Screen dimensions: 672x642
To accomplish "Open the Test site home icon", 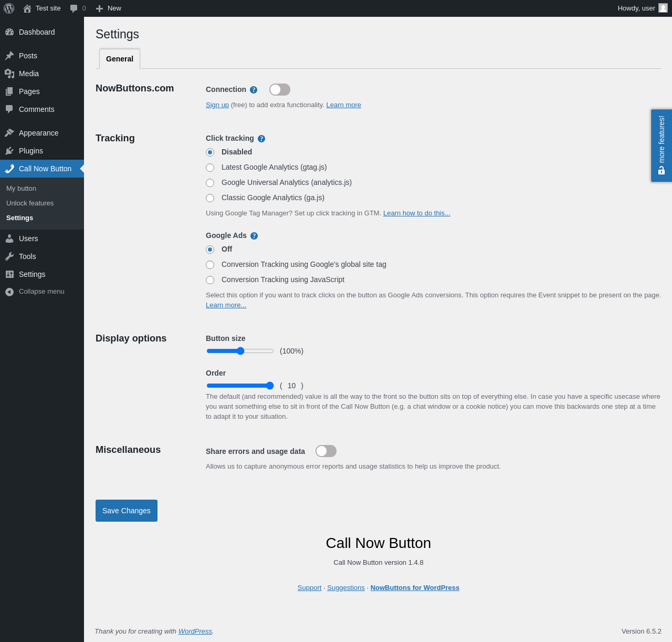I will click(x=27, y=8).
